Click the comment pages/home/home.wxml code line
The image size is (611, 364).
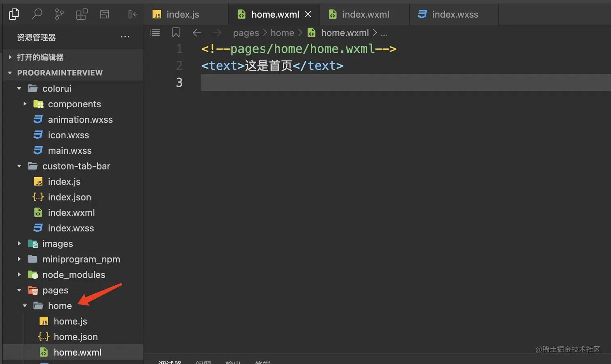tap(299, 49)
